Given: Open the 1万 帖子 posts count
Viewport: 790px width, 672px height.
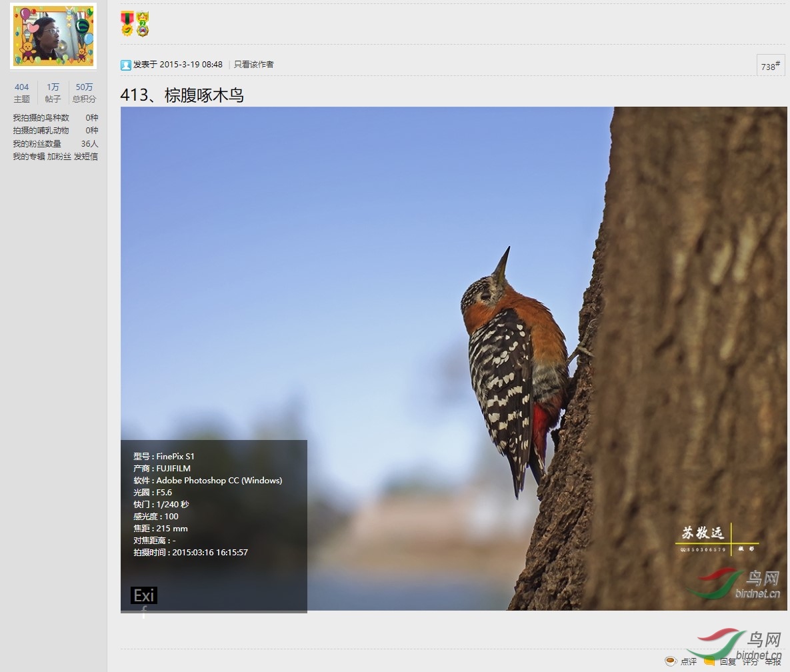Looking at the screenshot, I should (53, 93).
